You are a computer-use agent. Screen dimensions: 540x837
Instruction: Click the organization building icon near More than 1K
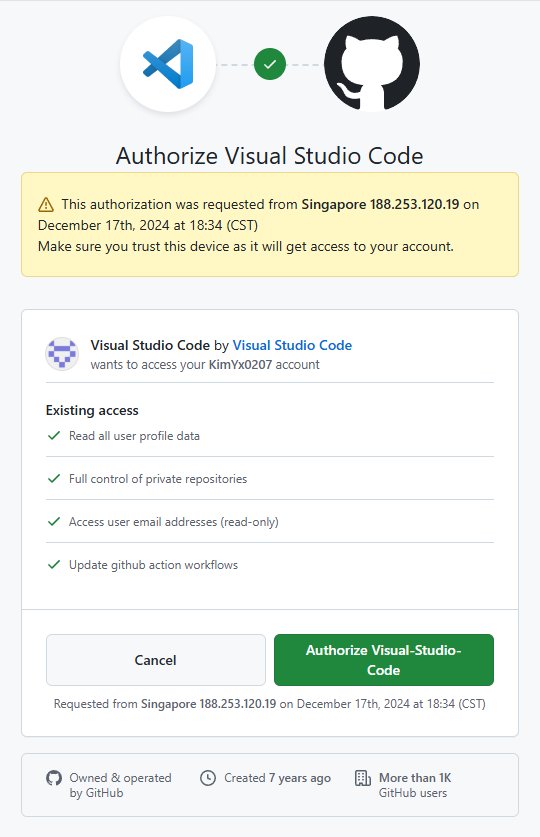point(363,778)
